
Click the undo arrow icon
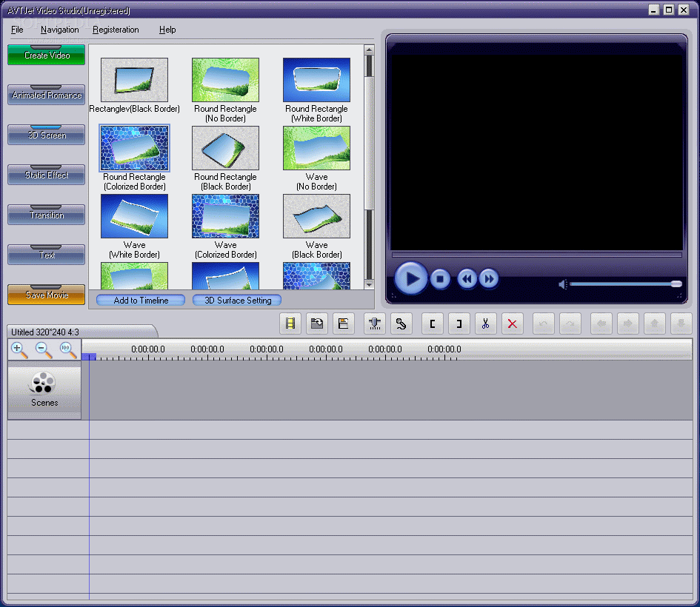click(543, 323)
